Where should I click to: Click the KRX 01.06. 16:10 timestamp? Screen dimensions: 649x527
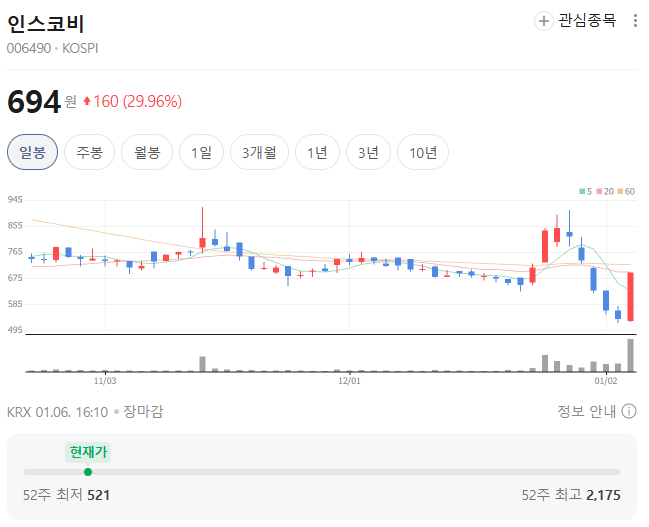tap(58, 412)
